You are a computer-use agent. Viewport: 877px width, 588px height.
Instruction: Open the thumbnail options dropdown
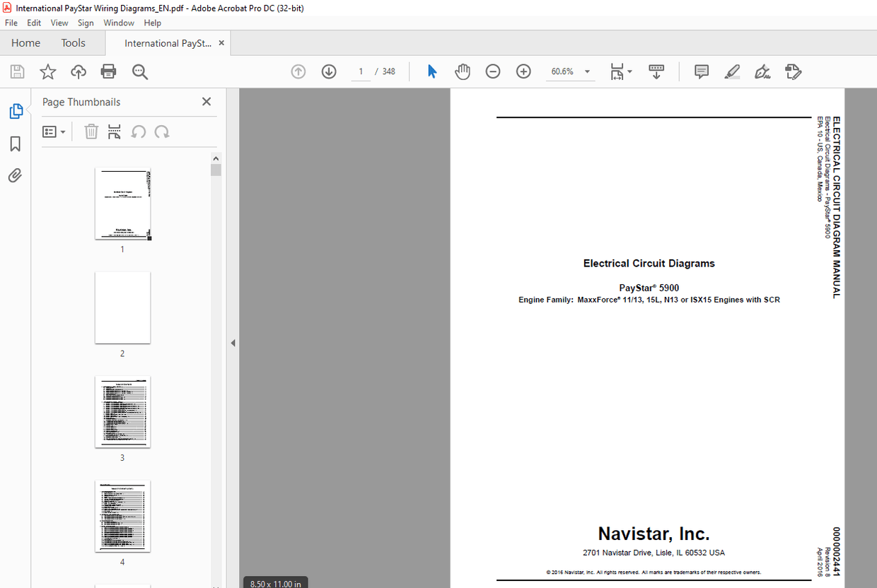pyautogui.click(x=54, y=131)
